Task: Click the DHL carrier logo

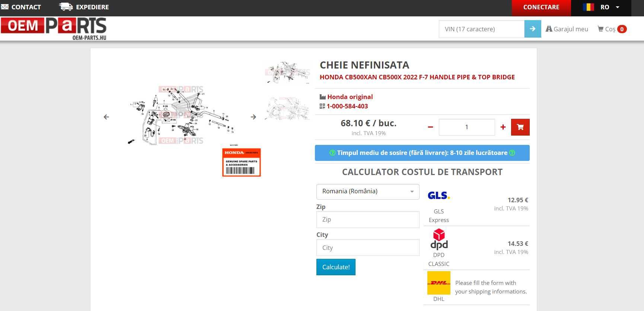Action: click(x=439, y=283)
